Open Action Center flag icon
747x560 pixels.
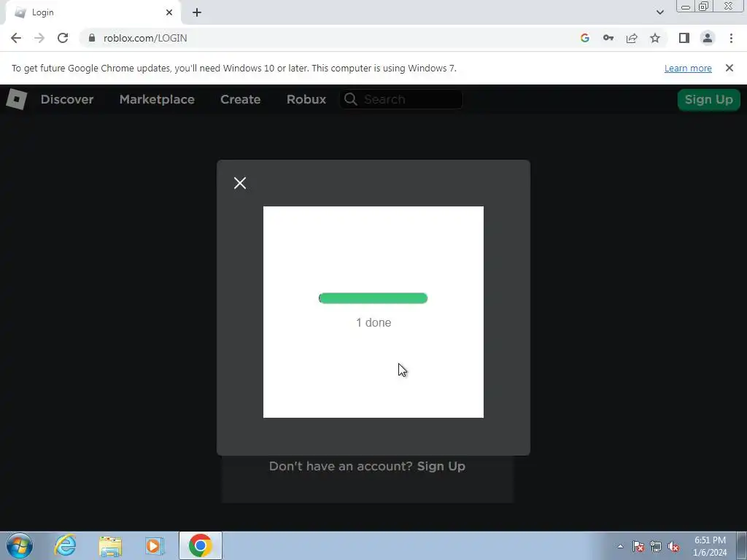pos(638,546)
